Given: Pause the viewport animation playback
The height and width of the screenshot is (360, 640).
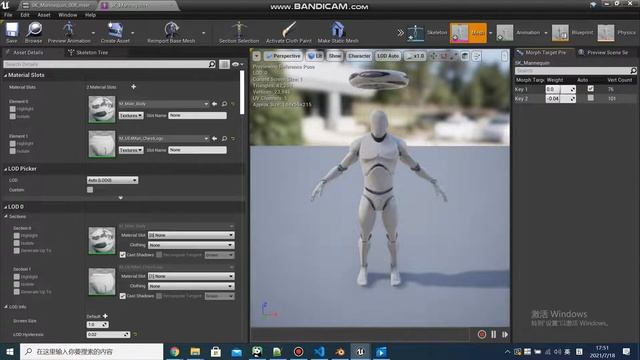Looking at the screenshot, I should point(493,334).
